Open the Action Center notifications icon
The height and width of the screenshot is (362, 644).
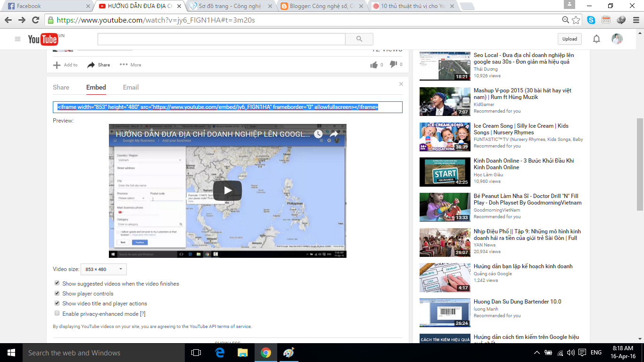583,353
